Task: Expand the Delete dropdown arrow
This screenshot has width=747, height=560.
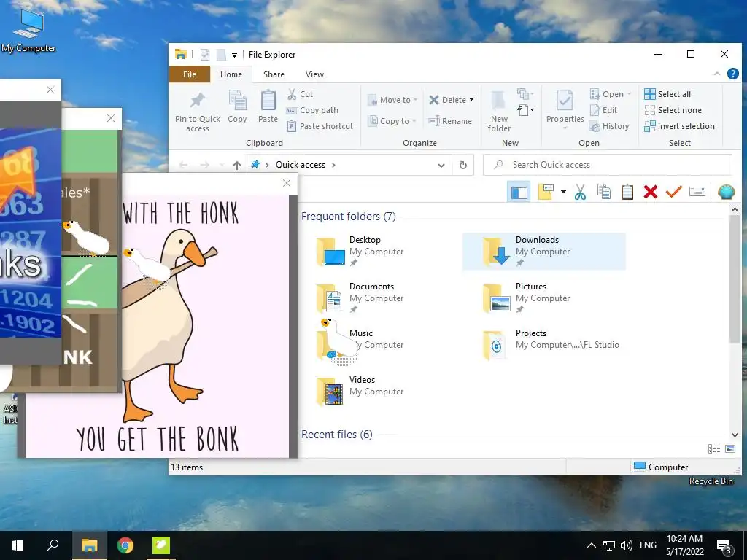Action: [472, 100]
